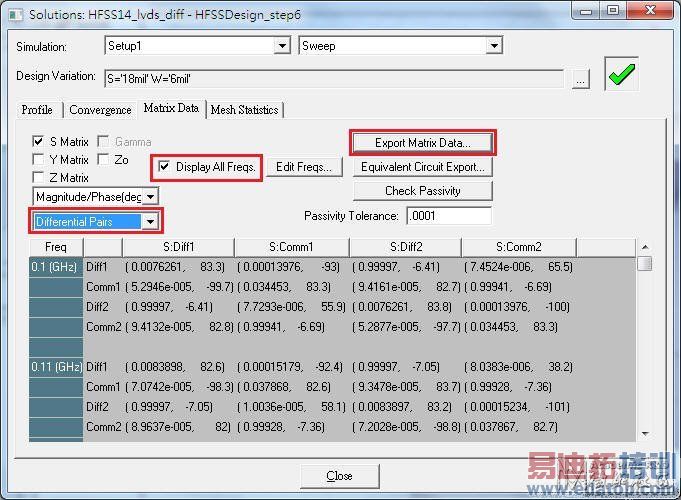The image size is (681, 500).
Task: Open the Setup1 simulation dropdown
Action: [x=282, y=46]
